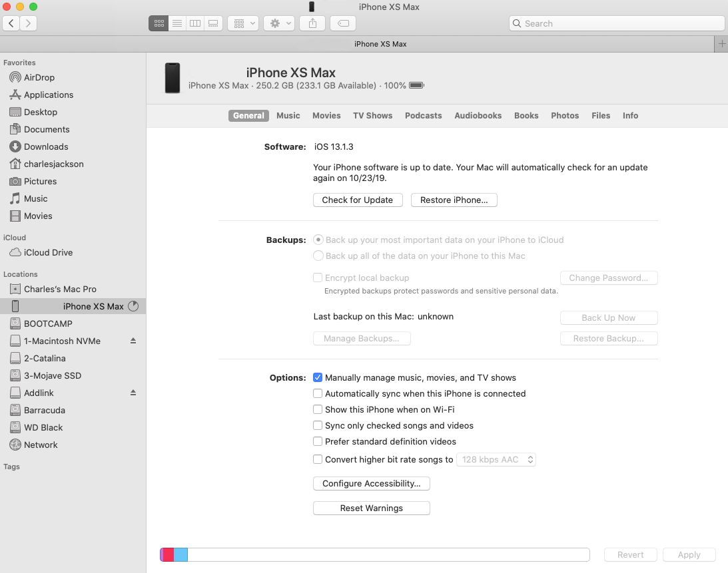Eject the Addlink volume
This screenshot has width=728, height=573.
coord(133,393)
